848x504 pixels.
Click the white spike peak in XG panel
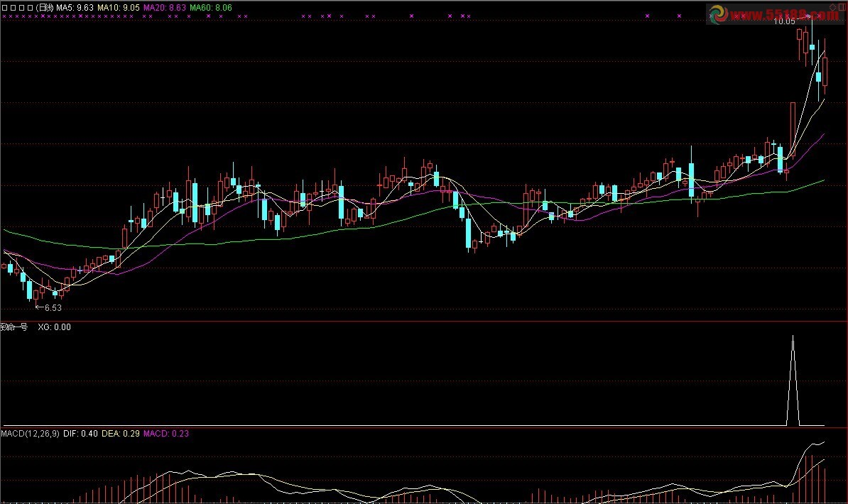point(793,336)
